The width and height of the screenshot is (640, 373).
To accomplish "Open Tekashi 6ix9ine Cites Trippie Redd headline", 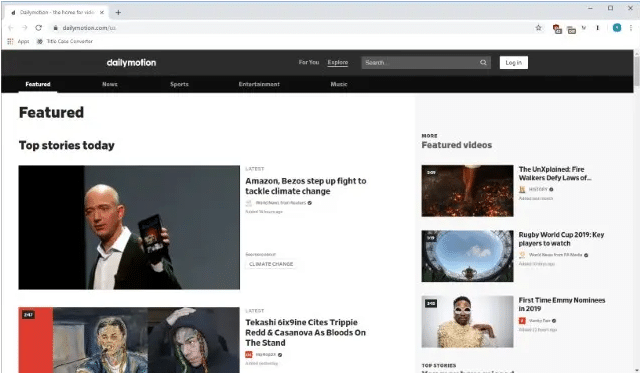I will pos(305,333).
